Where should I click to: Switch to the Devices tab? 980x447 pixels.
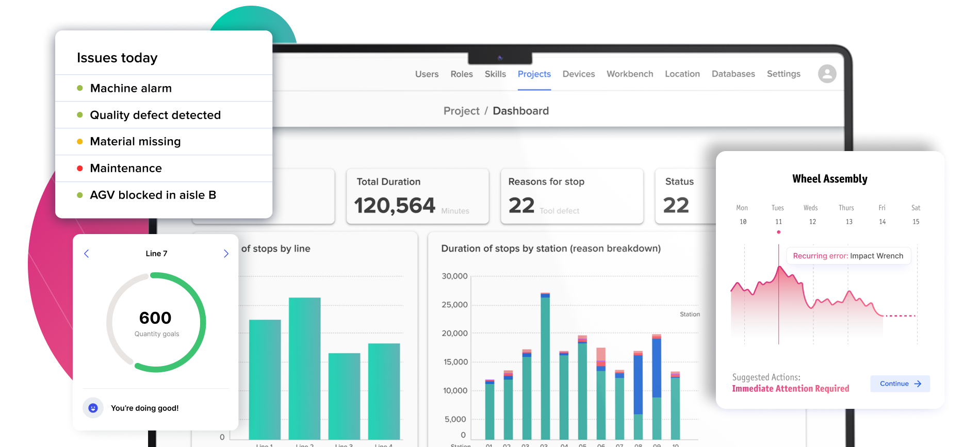pos(578,74)
